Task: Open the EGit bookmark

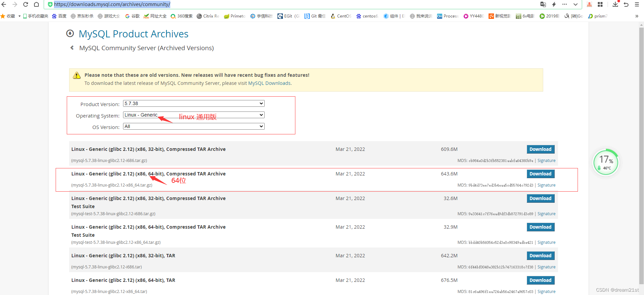Action: click(x=289, y=16)
